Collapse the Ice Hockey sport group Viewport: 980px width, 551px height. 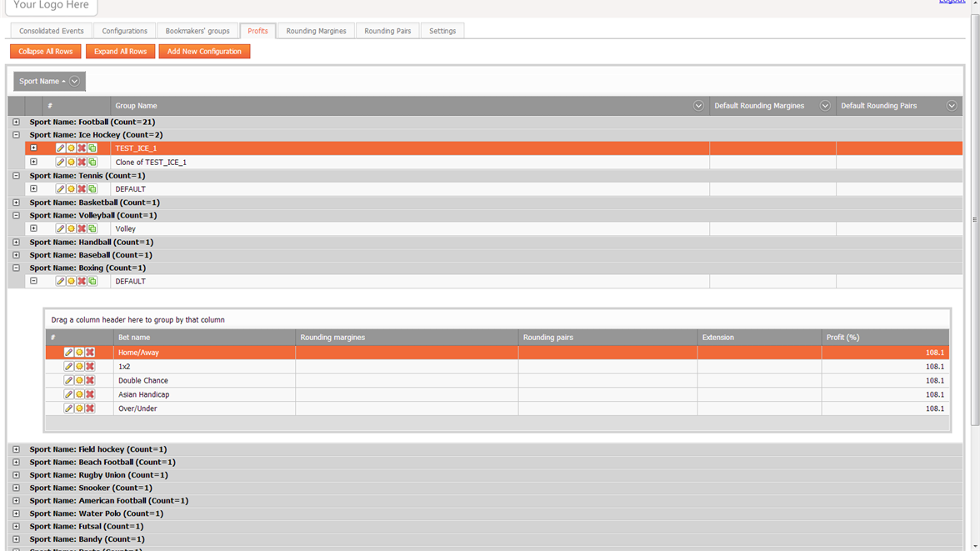pyautogui.click(x=16, y=135)
